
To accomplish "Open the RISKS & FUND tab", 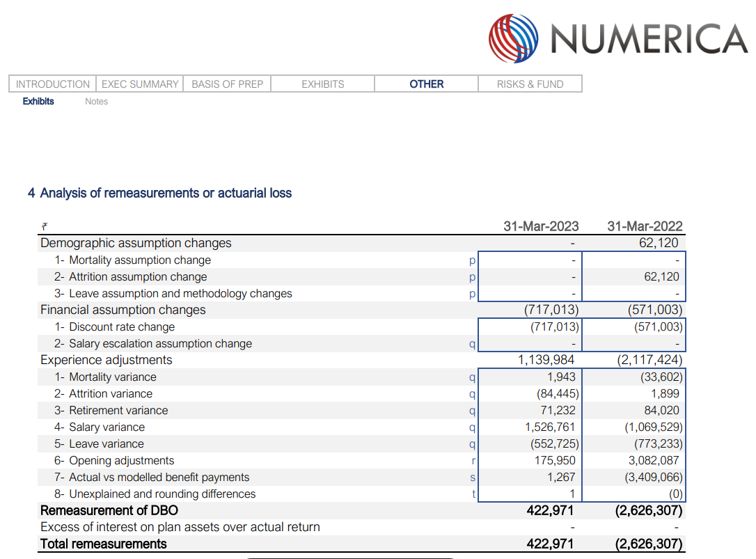I will coord(530,84).
